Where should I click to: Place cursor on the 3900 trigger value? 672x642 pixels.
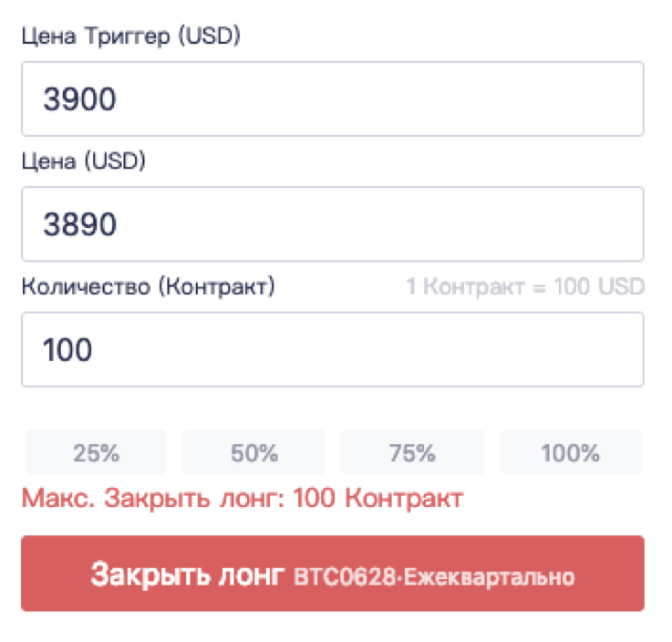point(79,99)
